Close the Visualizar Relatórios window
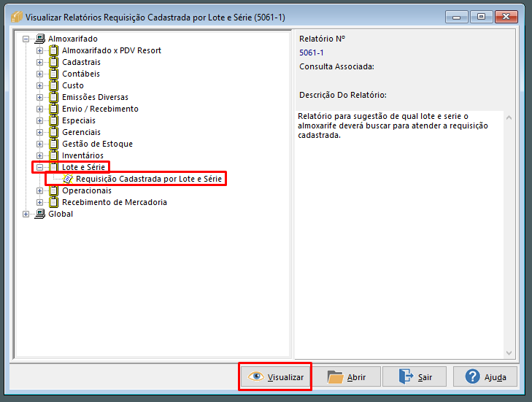The width and height of the screenshot is (532, 402). [x=506, y=17]
